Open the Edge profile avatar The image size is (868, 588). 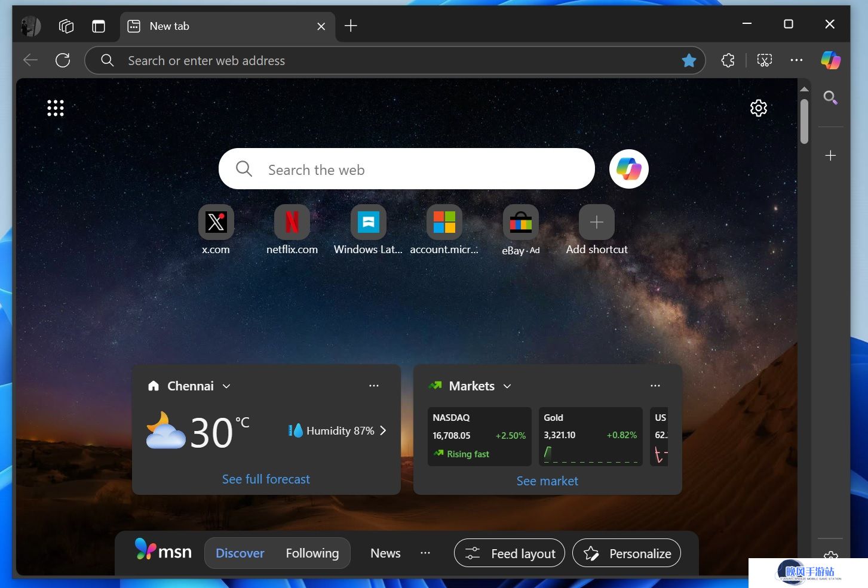tap(30, 26)
